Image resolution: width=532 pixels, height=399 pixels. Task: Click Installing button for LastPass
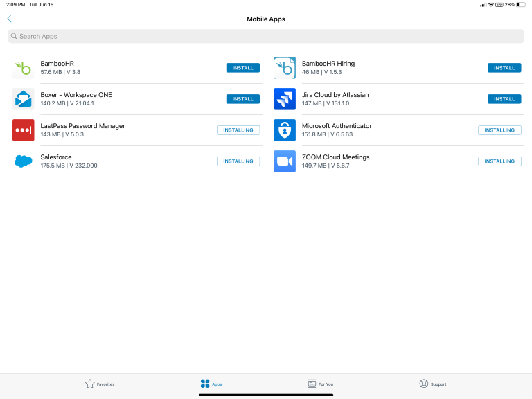click(238, 130)
